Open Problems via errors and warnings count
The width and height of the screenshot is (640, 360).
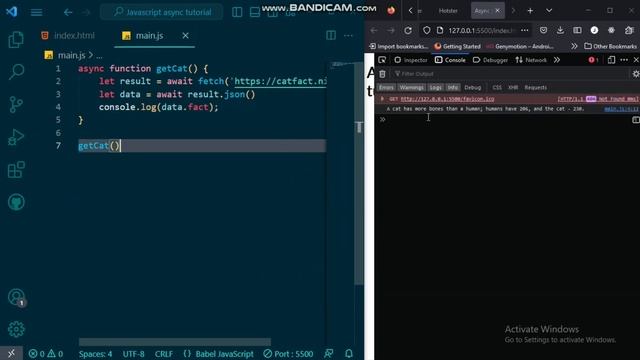46,354
